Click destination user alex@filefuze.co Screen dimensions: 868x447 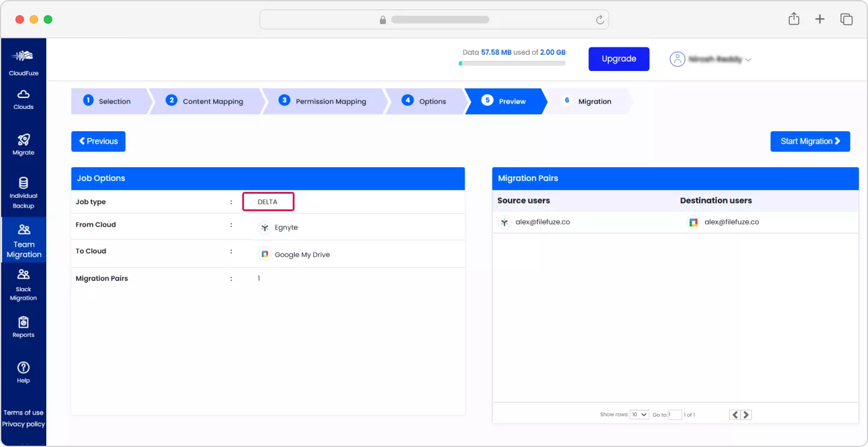[x=732, y=222]
